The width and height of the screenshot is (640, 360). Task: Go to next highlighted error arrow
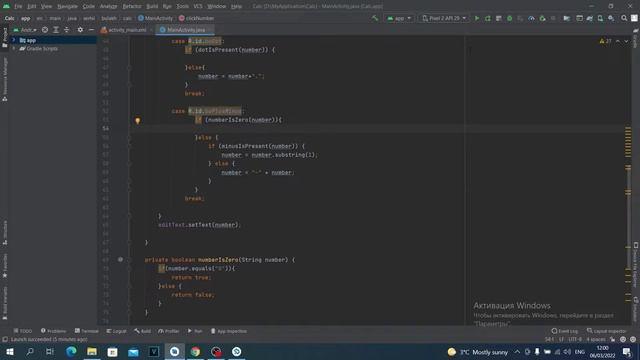pyautogui.click(x=626, y=41)
